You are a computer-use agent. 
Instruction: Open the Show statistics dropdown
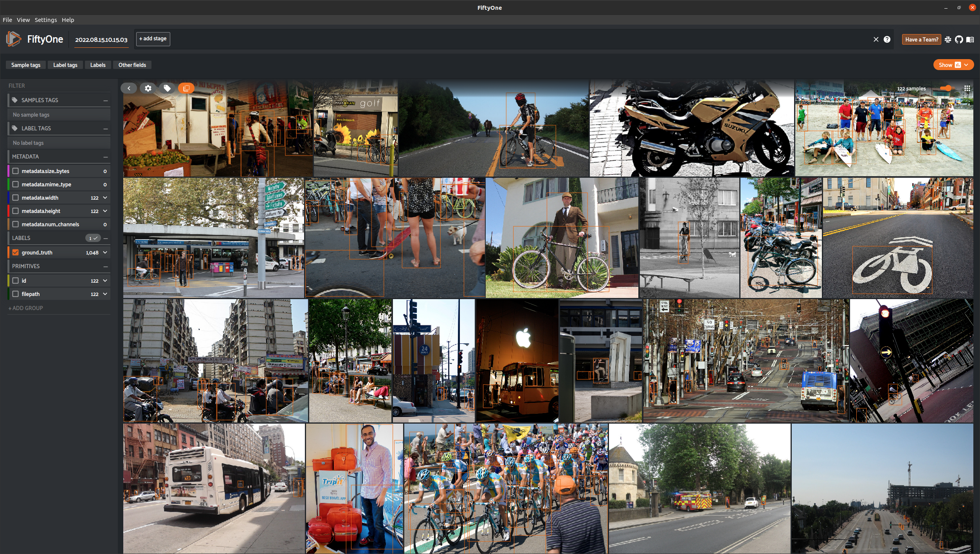click(x=953, y=65)
